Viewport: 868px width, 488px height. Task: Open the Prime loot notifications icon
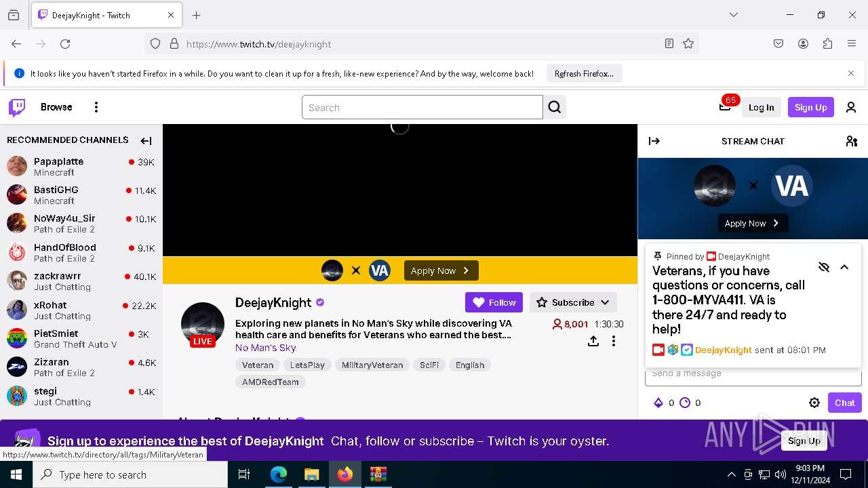[x=725, y=106]
